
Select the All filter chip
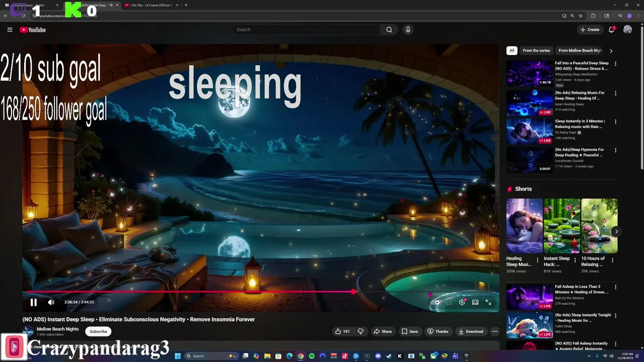[x=512, y=50]
